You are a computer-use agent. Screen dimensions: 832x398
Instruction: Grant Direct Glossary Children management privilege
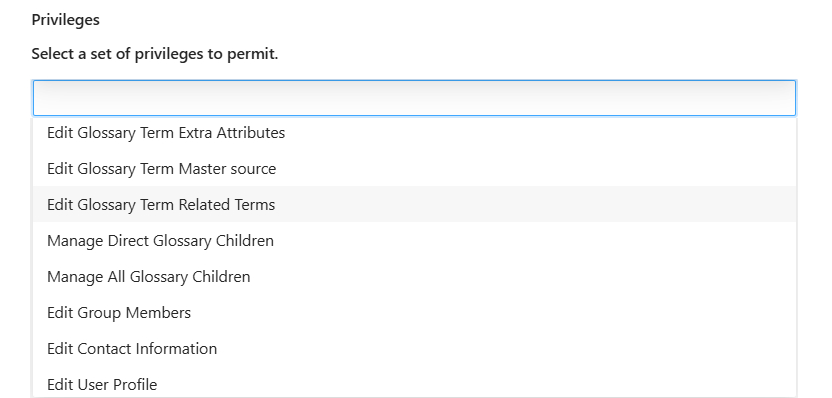(x=414, y=240)
